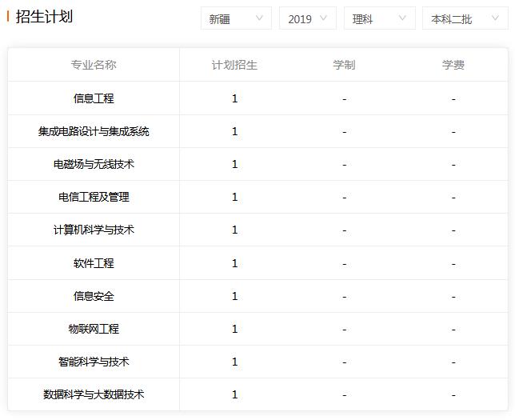Click the 学制 value for 计算机科学与技术
Viewport: 515px width, 420px height.
click(x=344, y=230)
